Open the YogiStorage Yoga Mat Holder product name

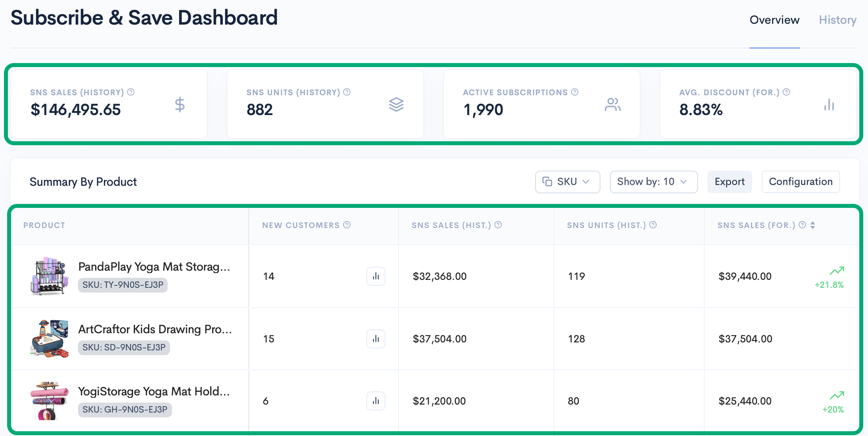coord(154,392)
